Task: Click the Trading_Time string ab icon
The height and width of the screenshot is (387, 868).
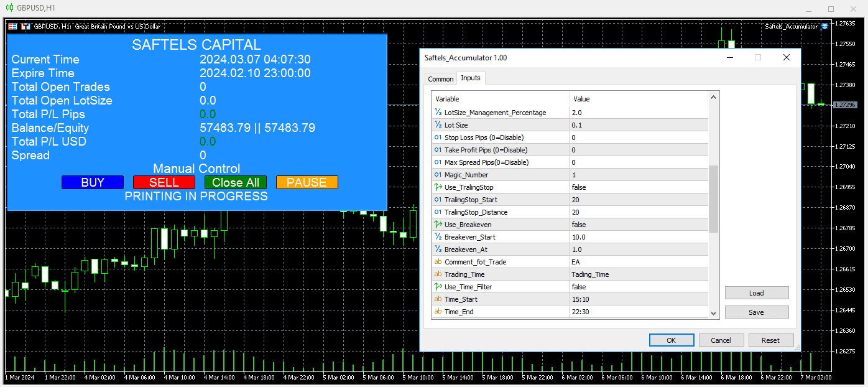Action: click(x=438, y=274)
